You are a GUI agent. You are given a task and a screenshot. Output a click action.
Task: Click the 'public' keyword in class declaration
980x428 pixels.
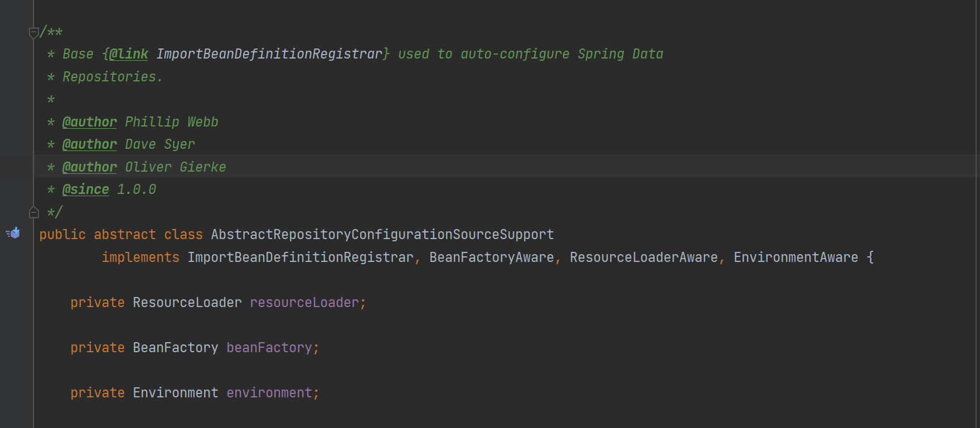coord(62,235)
